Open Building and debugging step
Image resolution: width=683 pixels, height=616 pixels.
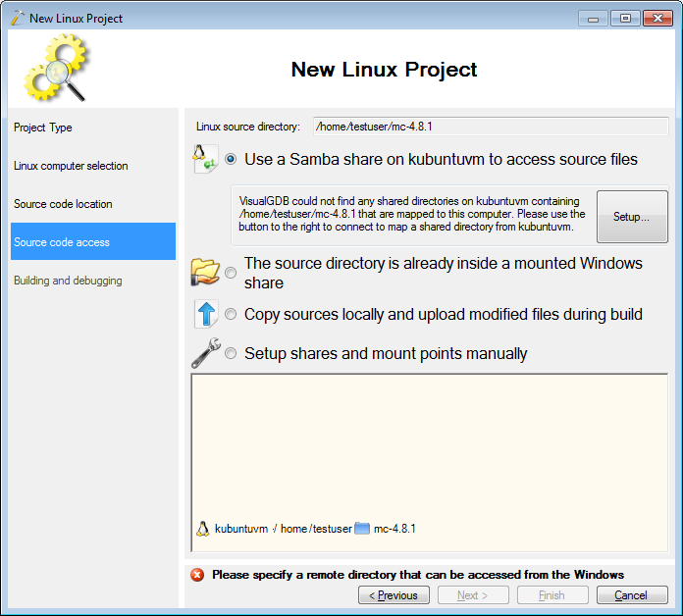(93, 281)
